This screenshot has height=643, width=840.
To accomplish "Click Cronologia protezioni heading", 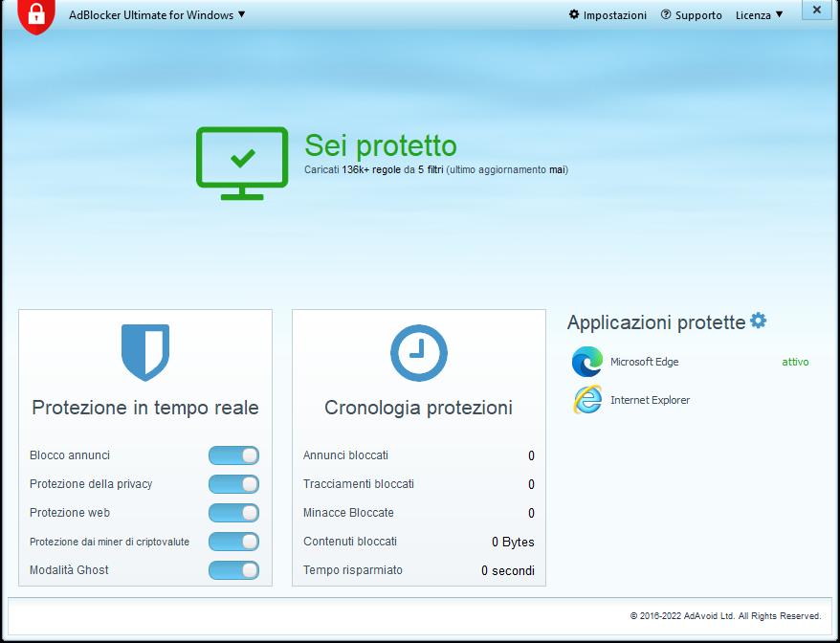I will 418,408.
